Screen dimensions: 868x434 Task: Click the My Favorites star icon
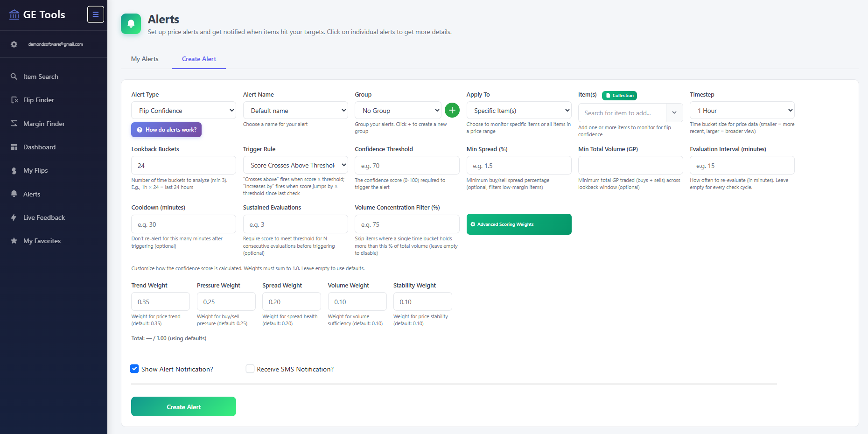pos(14,241)
